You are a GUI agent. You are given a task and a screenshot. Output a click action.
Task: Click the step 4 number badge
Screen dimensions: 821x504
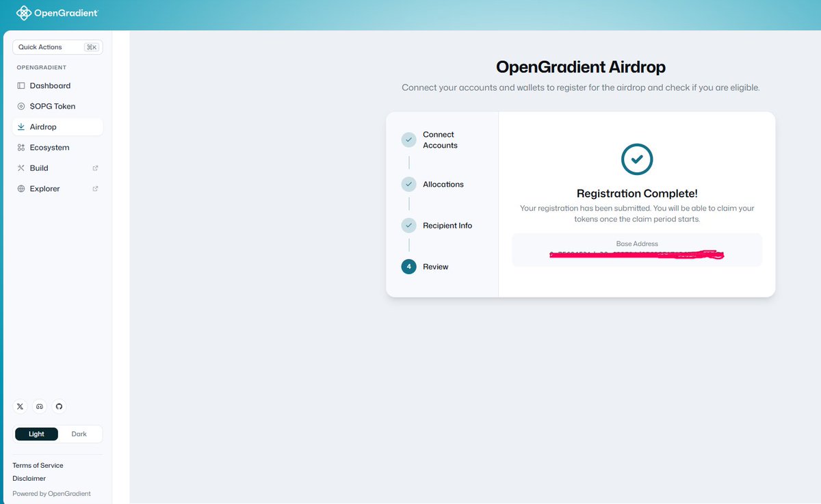[408, 267]
